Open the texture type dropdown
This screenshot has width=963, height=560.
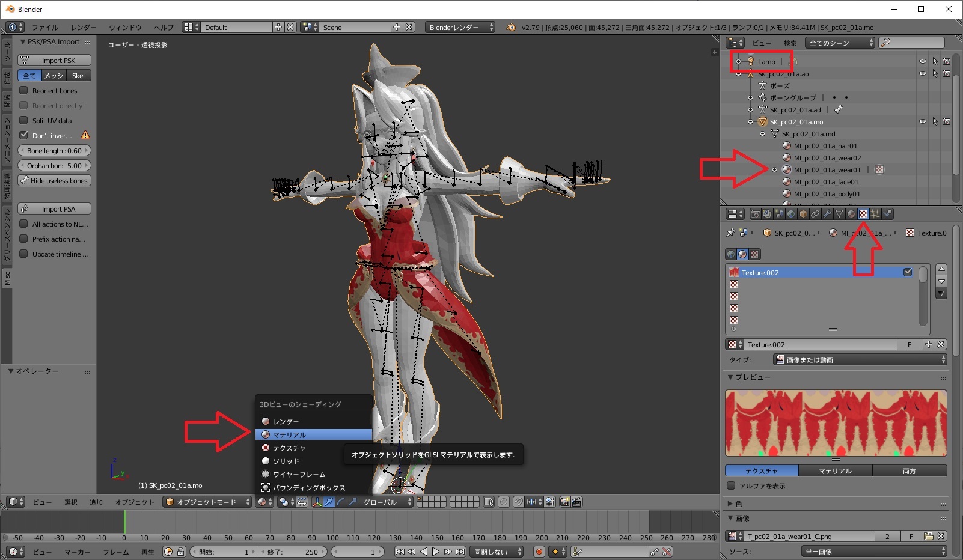click(860, 359)
